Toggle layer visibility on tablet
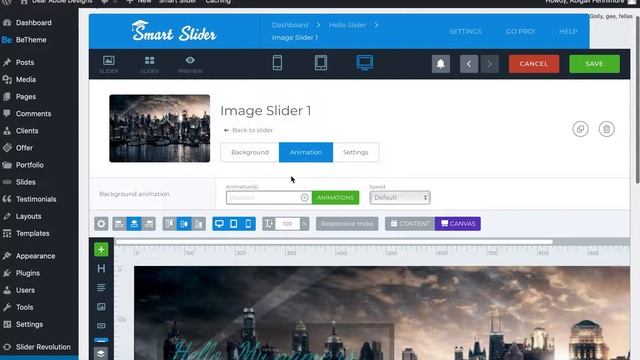This screenshot has height=360, width=640. [234, 224]
